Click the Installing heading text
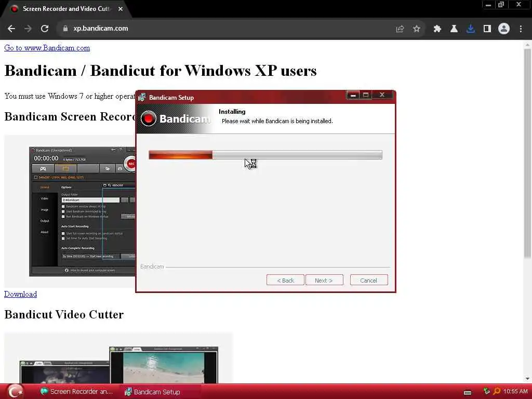 pyautogui.click(x=232, y=112)
